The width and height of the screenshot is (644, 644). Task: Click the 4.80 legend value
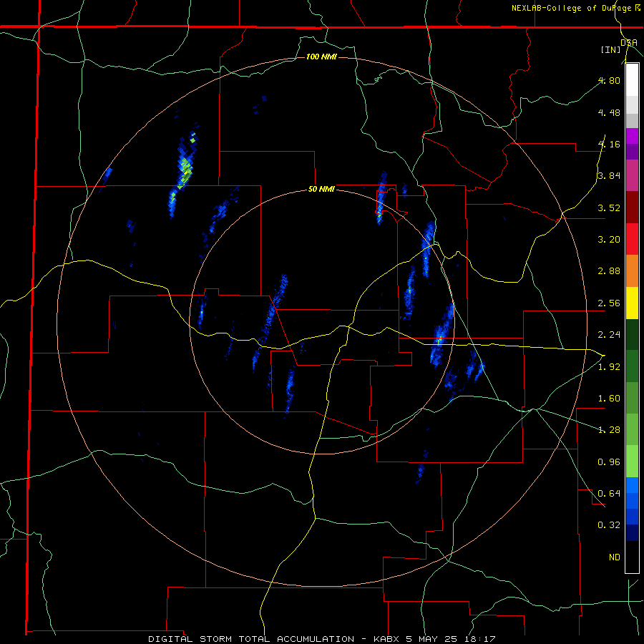[x=609, y=80]
